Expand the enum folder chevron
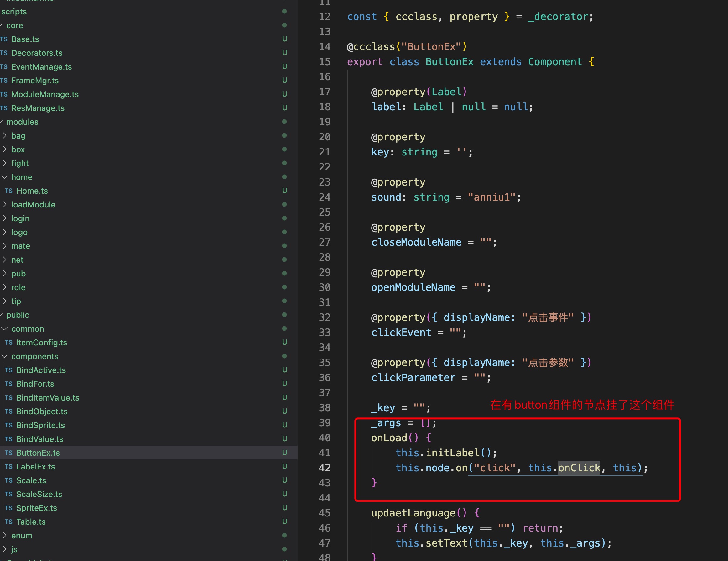Image resolution: width=728 pixels, height=561 pixels. (5, 535)
